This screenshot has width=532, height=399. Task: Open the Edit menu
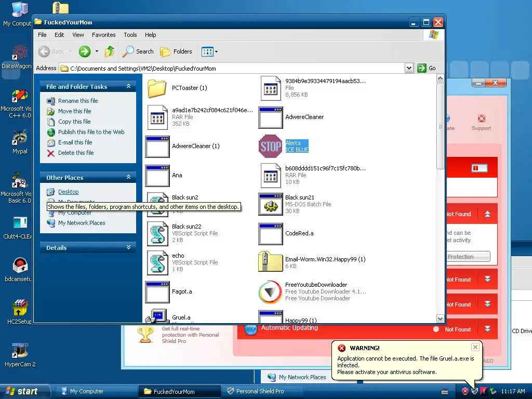point(59,35)
